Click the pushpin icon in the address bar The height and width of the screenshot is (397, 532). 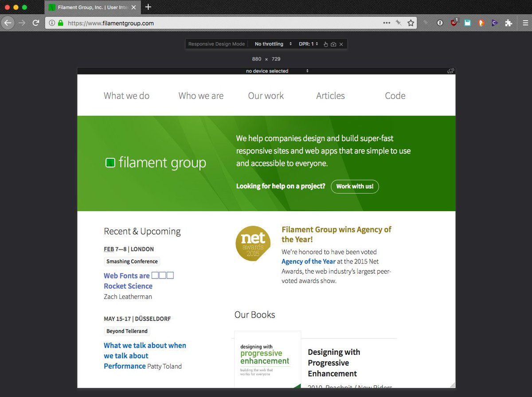[399, 23]
